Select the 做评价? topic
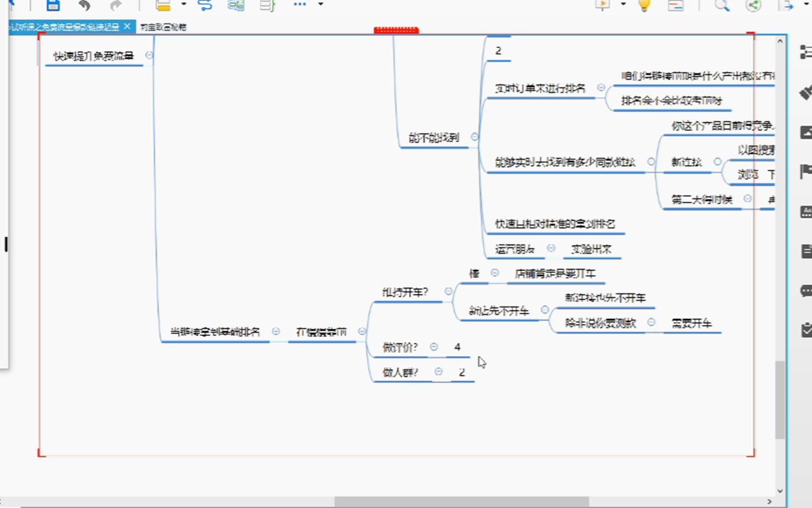This screenshot has height=508, width=812. tap(400, 348)
